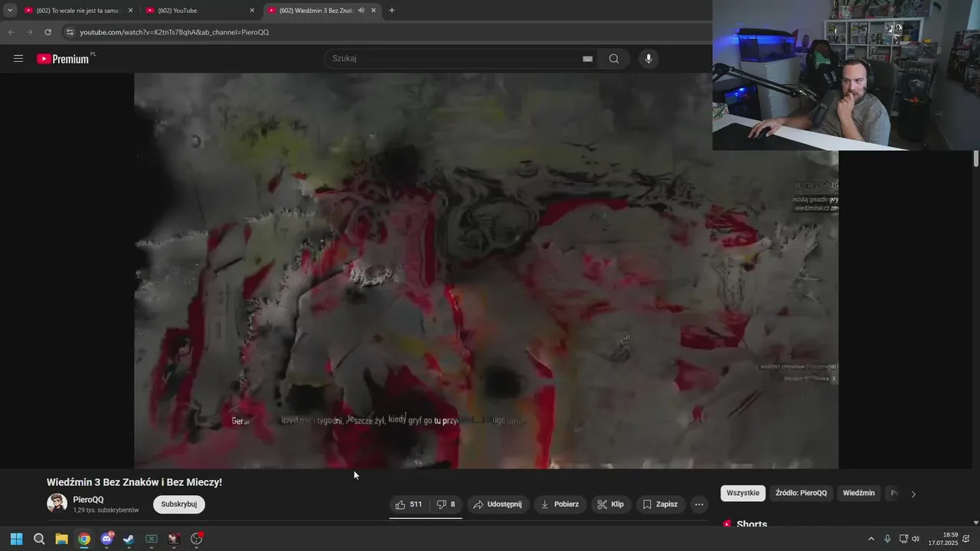Select the Źródło: PieroQQ chip

pyautogui.click(x=801, y=494)
